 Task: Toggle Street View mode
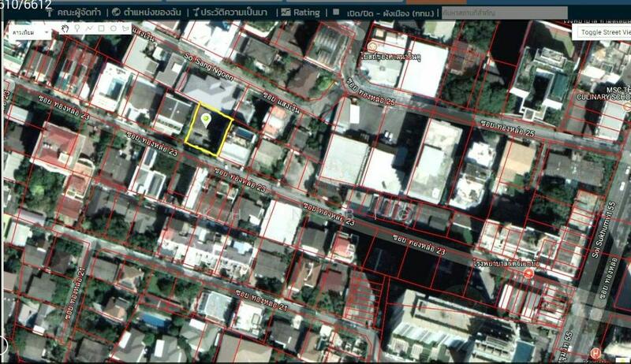pyautogui.click(x=603, y=32)
